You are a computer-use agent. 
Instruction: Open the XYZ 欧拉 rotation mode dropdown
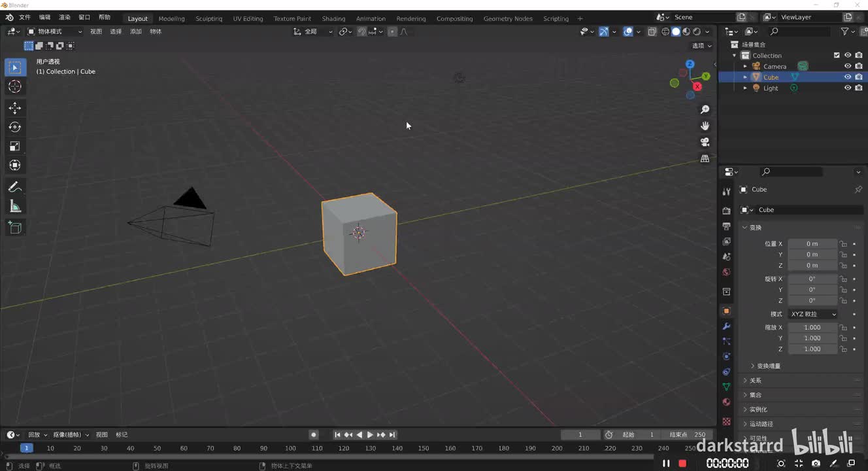pos(812,314)
